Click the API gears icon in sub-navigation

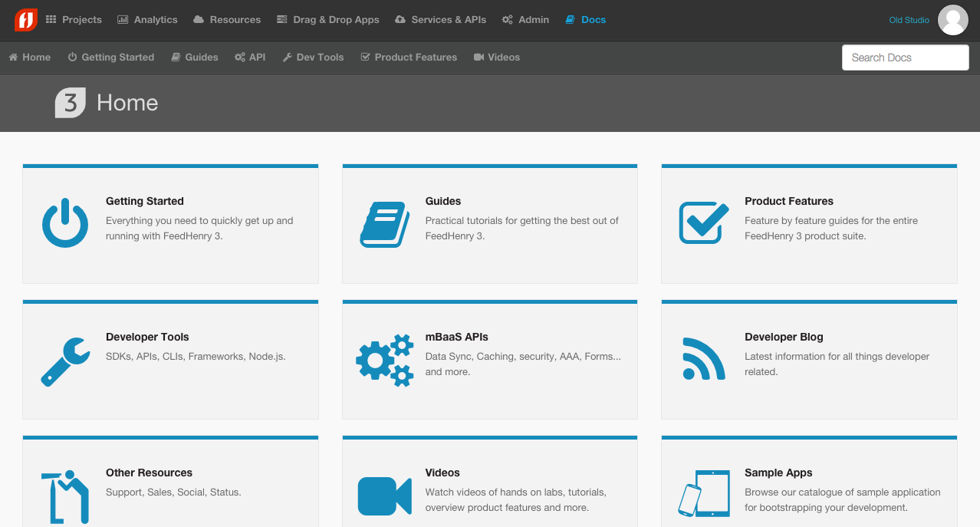coord(240,58)
